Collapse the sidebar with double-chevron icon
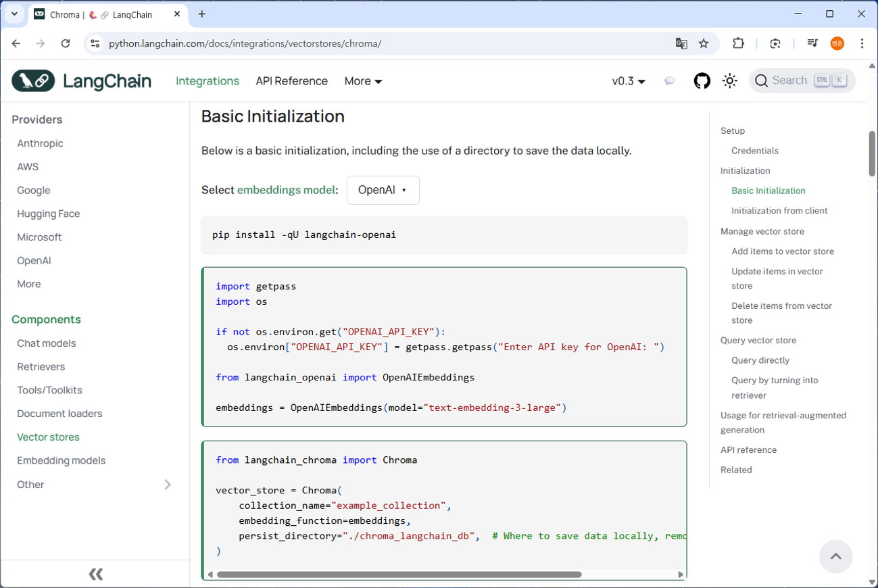Viewport: 878px width, 588px height. click(x=96, y=574)
